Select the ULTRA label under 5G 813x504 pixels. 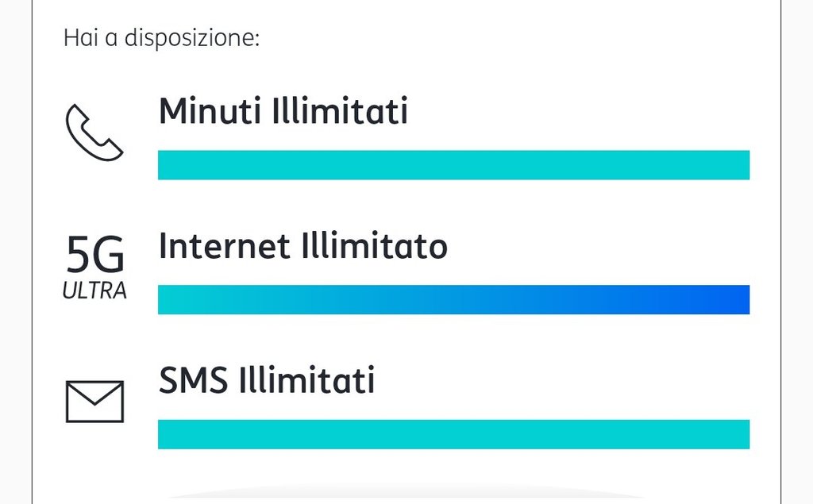(x=94, y=291)
